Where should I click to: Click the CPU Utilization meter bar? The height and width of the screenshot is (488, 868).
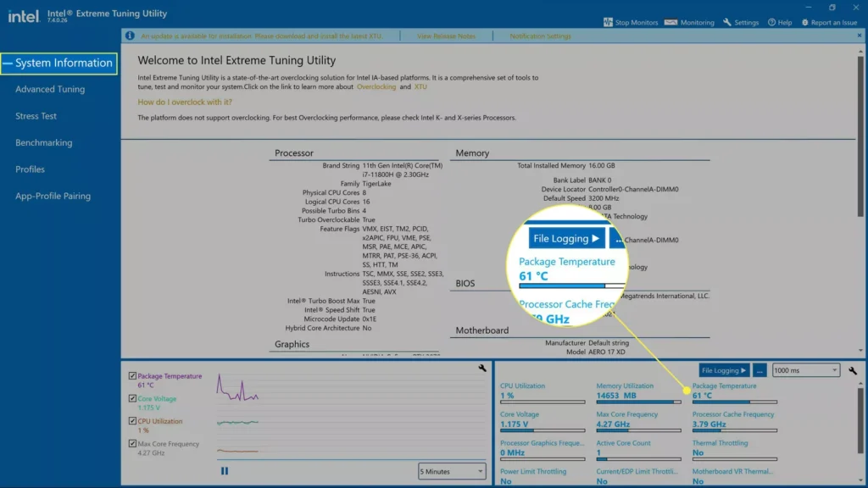click(542, 402)
